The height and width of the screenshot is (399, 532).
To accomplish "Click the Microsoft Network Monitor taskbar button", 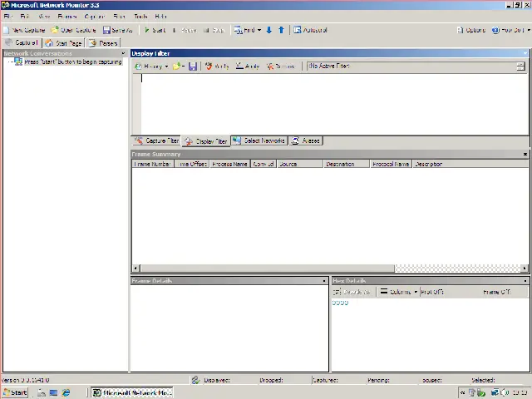I will pyautogui.click(x=132, y=392).
